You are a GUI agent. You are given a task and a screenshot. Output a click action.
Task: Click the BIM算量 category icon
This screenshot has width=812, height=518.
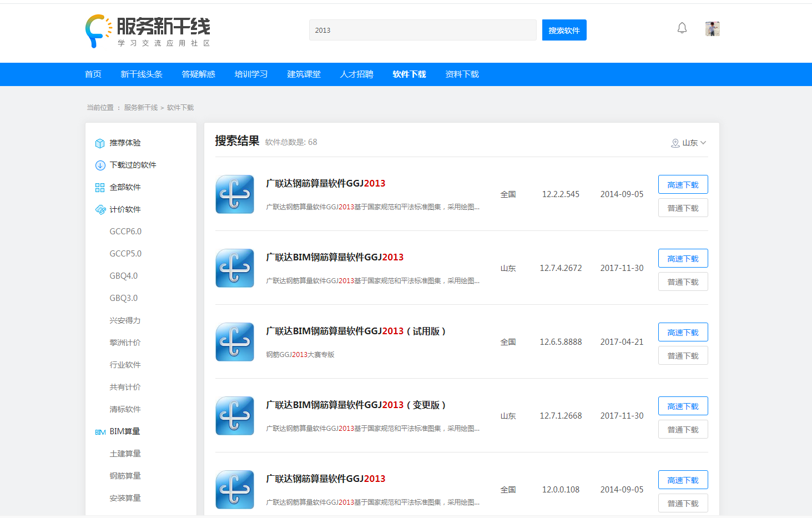(x=100, y=432)
